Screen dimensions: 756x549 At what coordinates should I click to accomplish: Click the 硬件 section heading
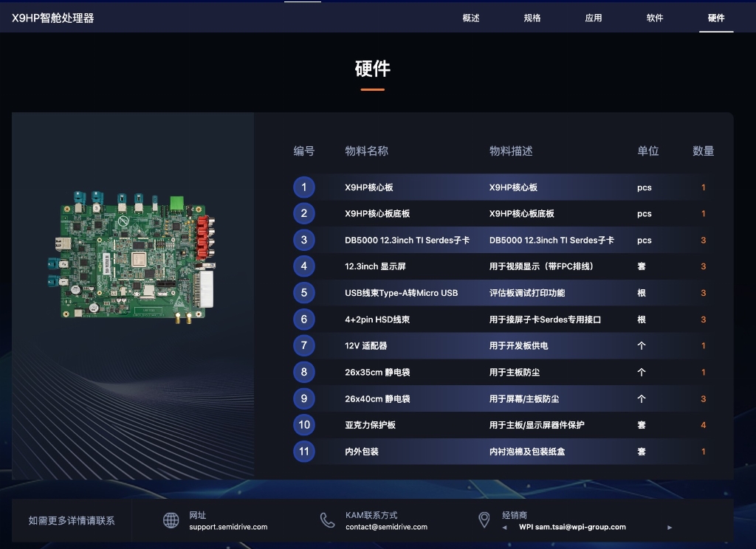tap(373, 69)
